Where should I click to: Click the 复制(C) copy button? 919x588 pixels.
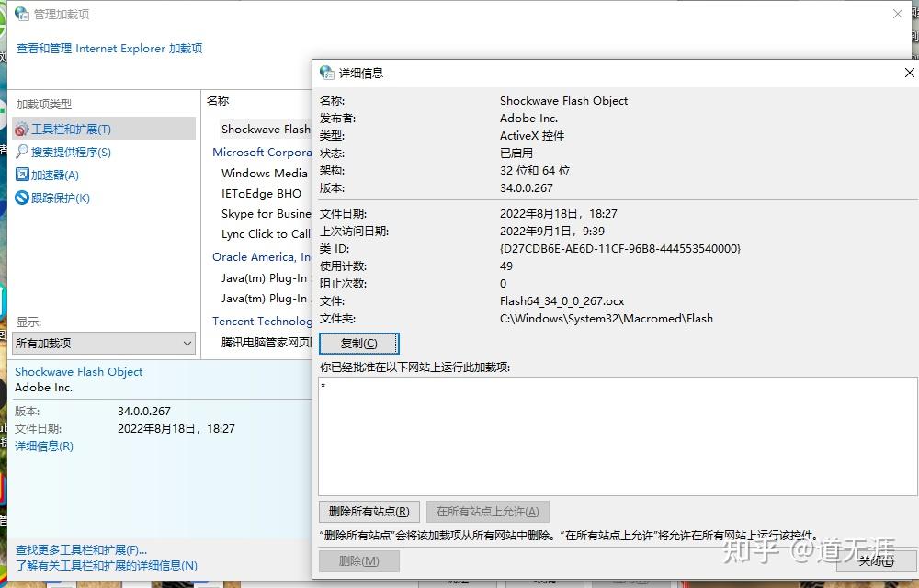click(358, 344)
